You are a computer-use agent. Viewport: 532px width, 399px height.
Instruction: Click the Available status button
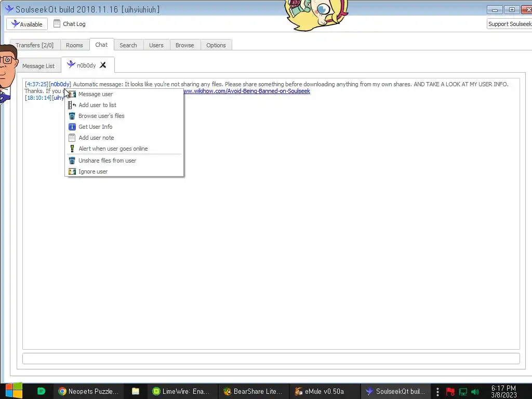[27, 24]
